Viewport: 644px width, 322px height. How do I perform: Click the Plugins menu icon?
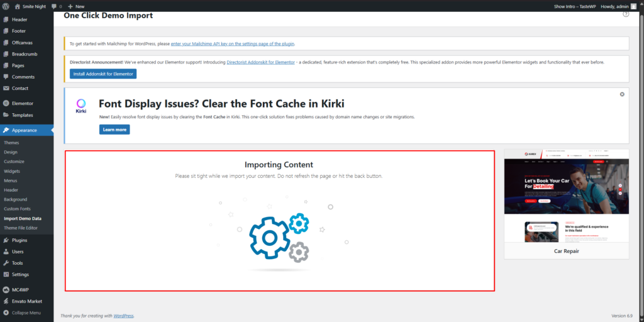(x=6, y=240)
